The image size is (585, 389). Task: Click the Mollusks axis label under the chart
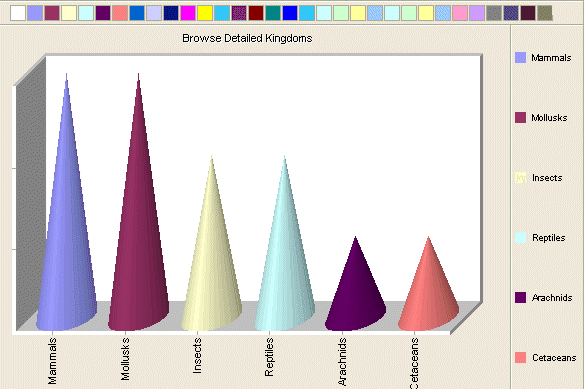(125, 359)
